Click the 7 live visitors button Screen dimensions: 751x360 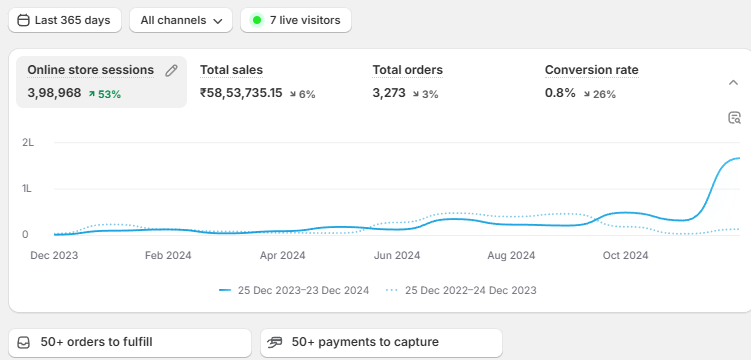296,20
